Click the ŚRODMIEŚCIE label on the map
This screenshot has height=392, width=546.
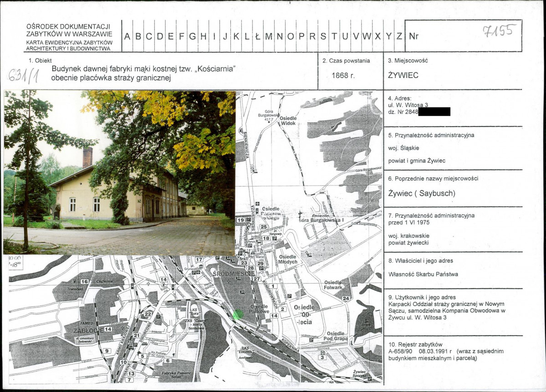234,274
